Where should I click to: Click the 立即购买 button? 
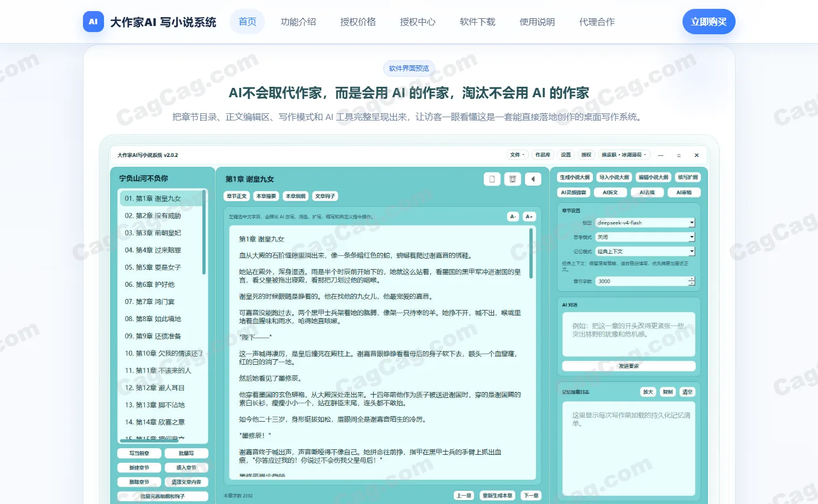click(708, 22)
